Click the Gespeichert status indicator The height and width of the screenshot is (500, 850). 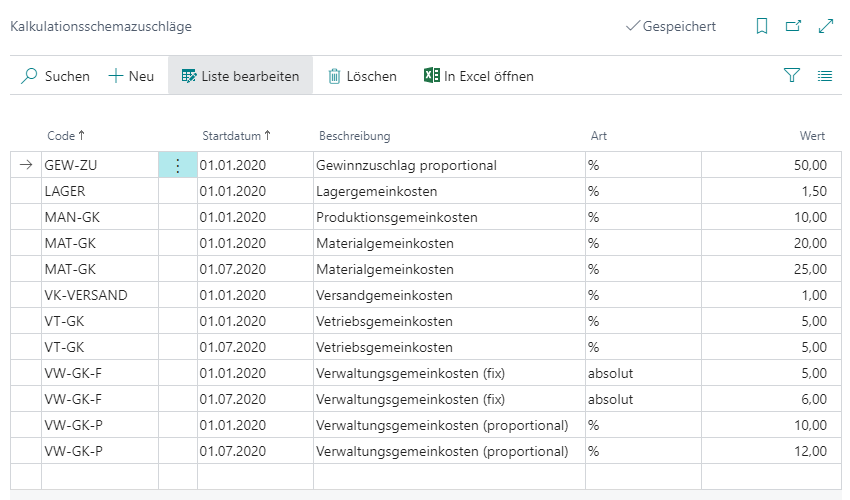click(x=671, y=26)
